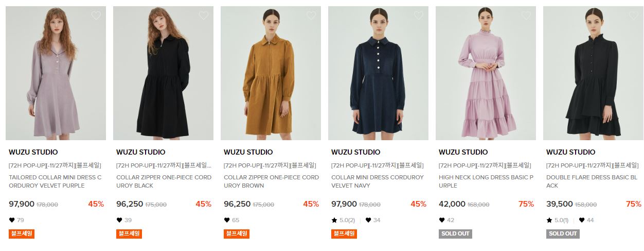View the navy corduroy mini dress thumbnail
The height and width of the screenshot is (251, 644).
(378, 73)
